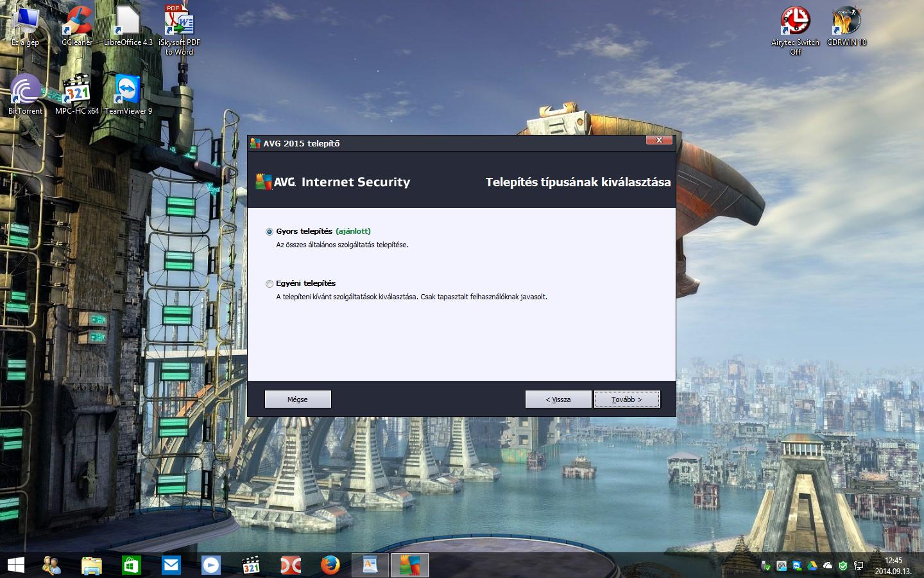Click the 'Telepítés típusának kiválasztása' heading
924x578 pixels.
[x=578, y=182]
